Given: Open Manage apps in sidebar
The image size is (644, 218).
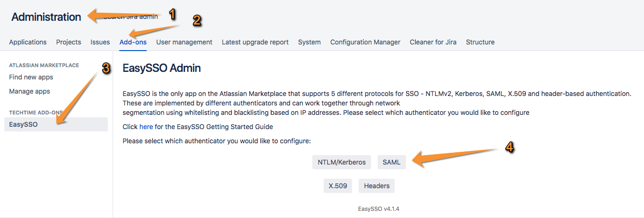Looking at the screenshot, I should [29, 91].
